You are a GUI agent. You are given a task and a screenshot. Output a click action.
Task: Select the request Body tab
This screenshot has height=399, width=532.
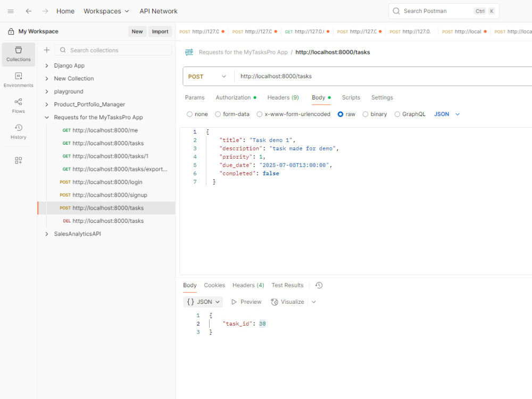click(321, 98)
